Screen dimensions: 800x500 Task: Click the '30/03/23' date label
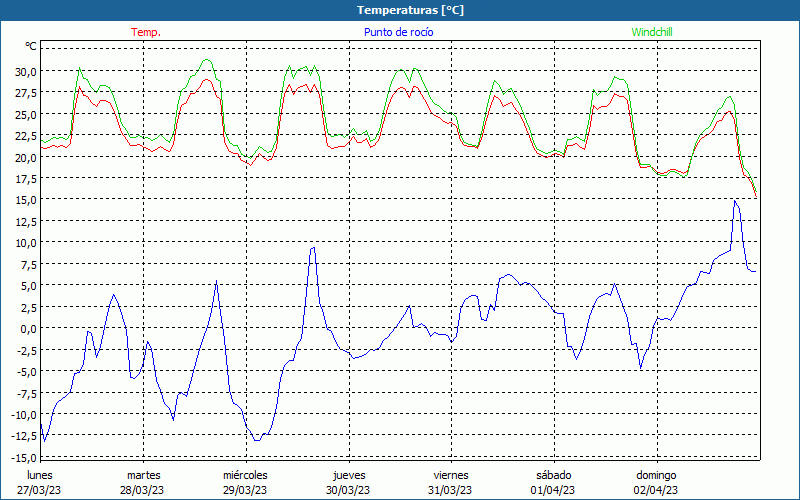coord(348,490)
